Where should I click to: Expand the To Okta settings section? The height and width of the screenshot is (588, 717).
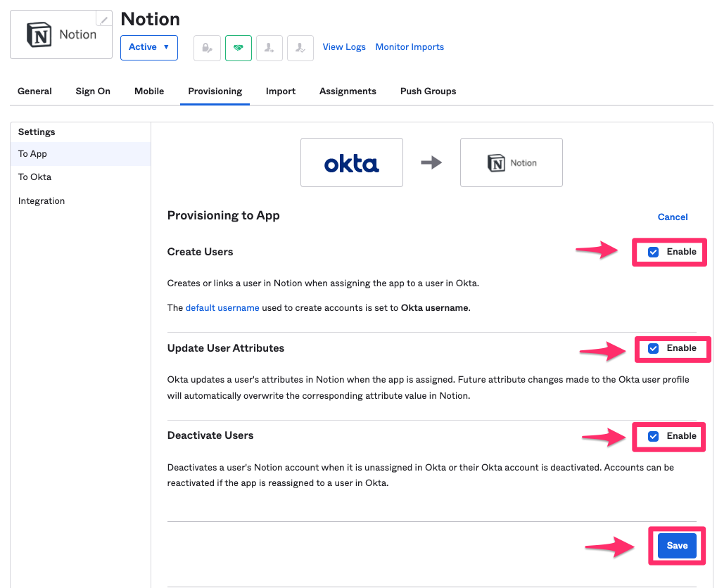tap(34, 177)
